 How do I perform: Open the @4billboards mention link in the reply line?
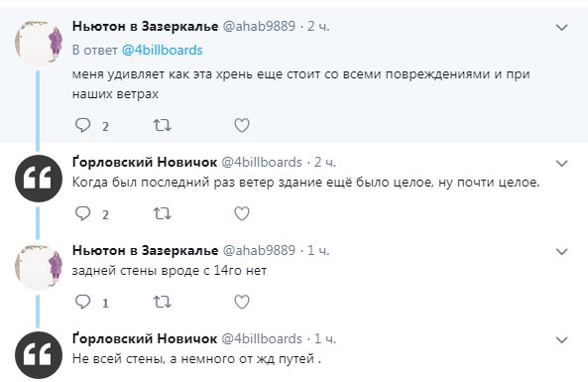(x=162, y=51)
